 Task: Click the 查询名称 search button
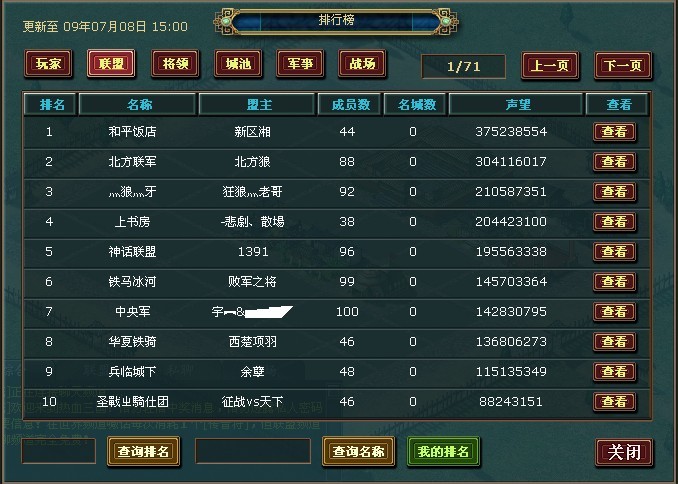coord(358,452)
